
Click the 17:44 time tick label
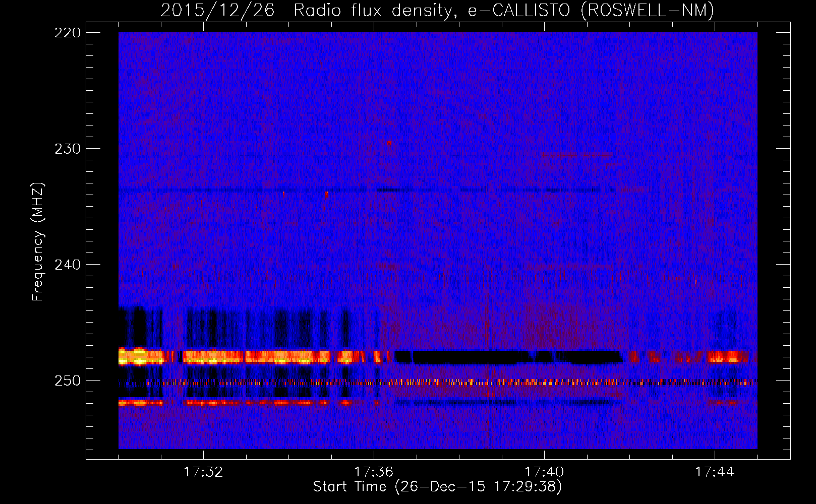715,472
